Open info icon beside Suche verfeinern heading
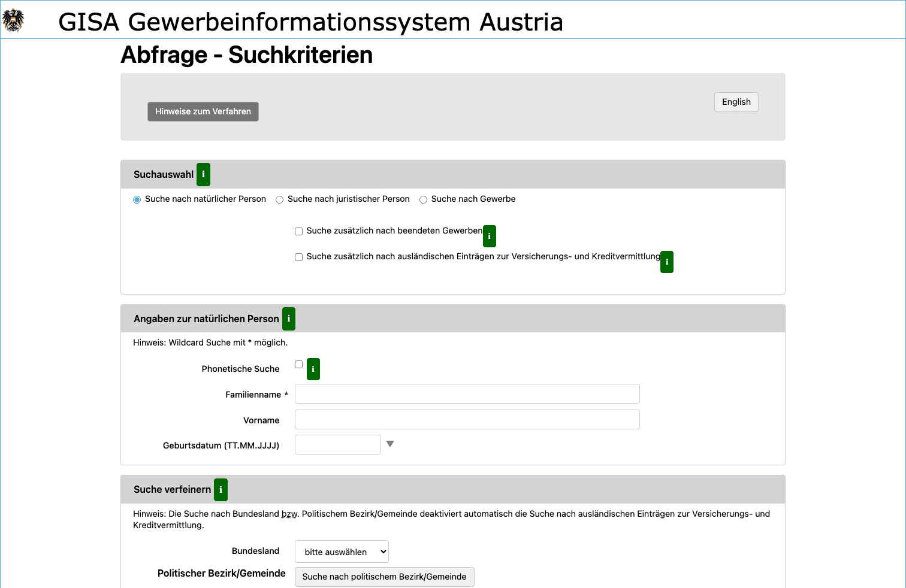Image resolution: width=906 pixels, height=588 pixels. 221,489
